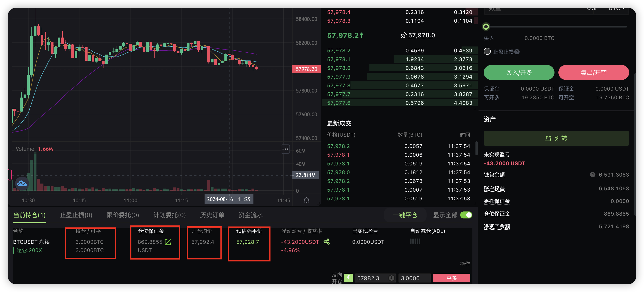Click the bid price 57,978.1 order book row
The height and width of the screenshot is (292, 644).
399,59
